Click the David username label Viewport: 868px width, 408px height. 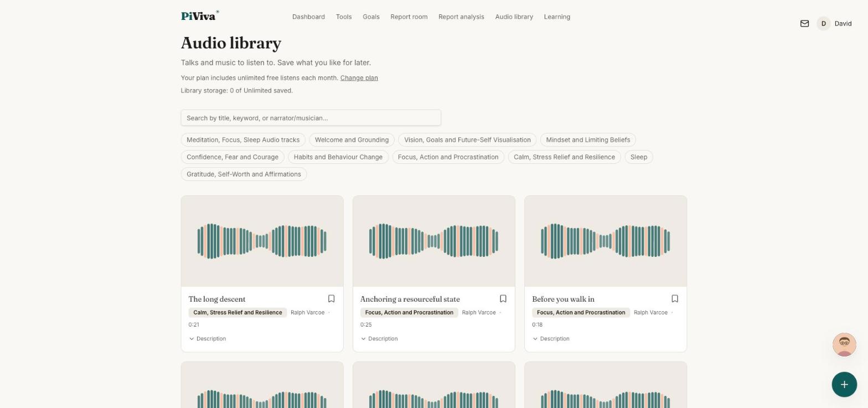click(x=843, y=24)
